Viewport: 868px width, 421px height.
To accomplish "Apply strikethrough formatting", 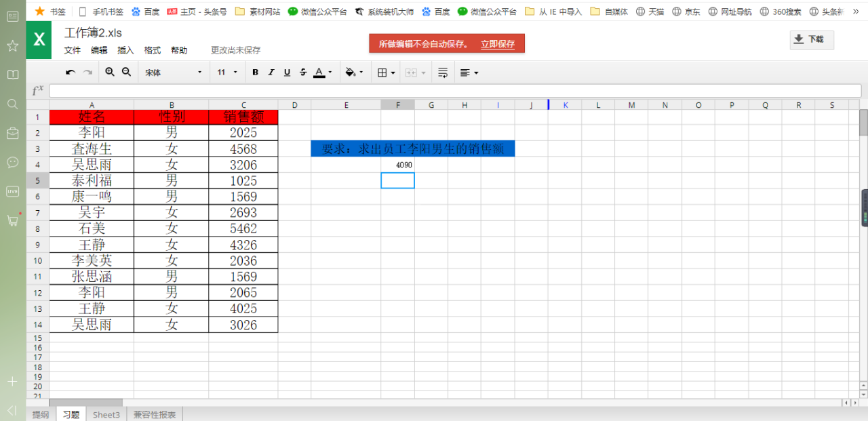I will (303, 73).
